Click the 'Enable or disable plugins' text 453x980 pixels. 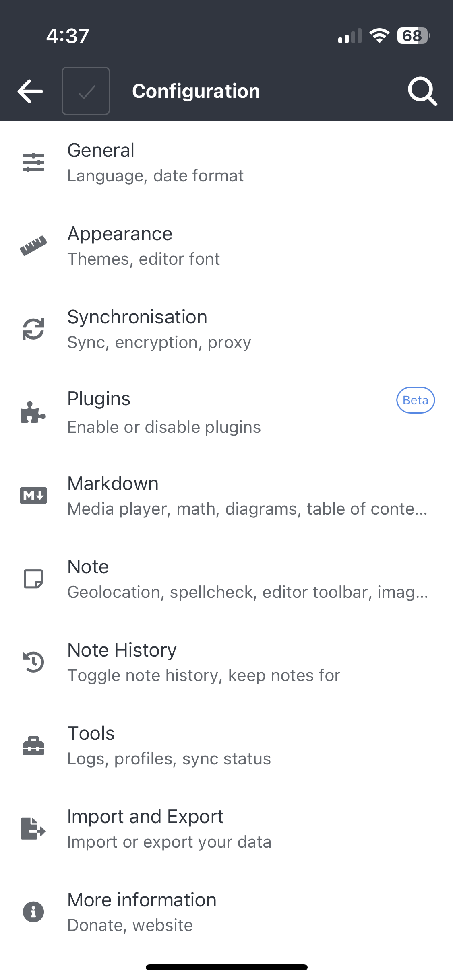point(164,427)
